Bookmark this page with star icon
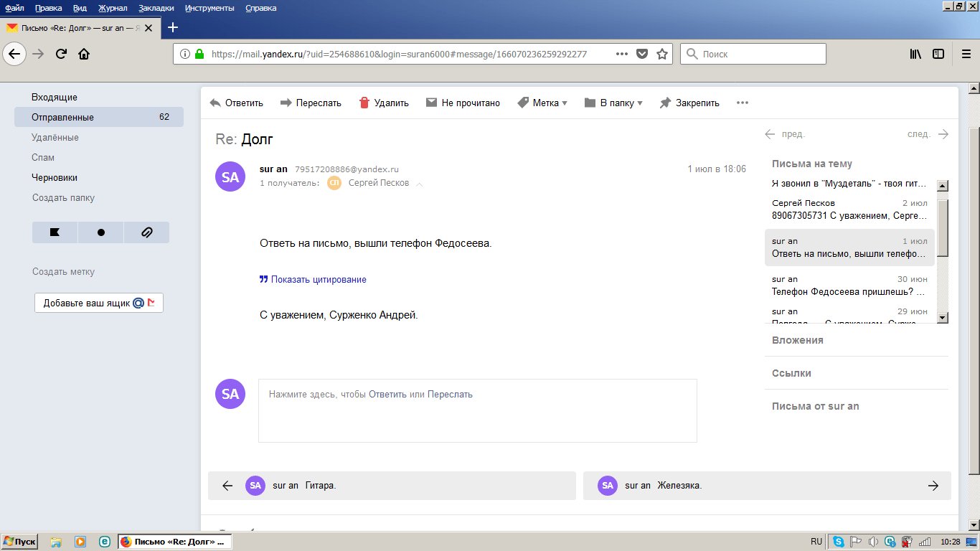Screen dimensions: 980x551 tap(662, 54)
